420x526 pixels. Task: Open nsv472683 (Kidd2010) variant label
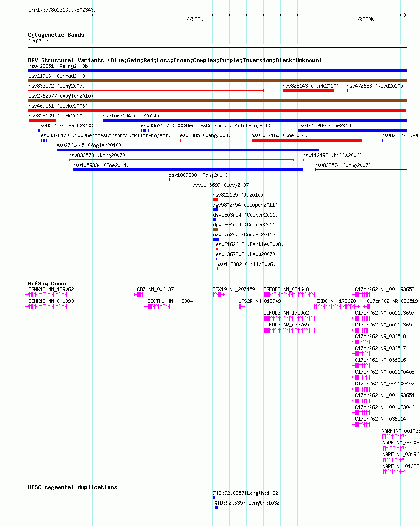[375, 86]
